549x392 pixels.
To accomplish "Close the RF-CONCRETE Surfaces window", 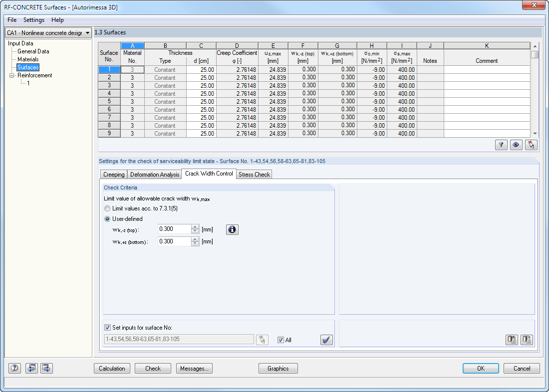I will point(534,5).
